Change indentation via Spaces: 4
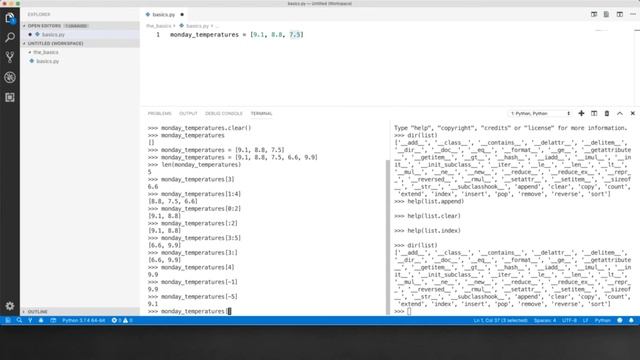 545,320
